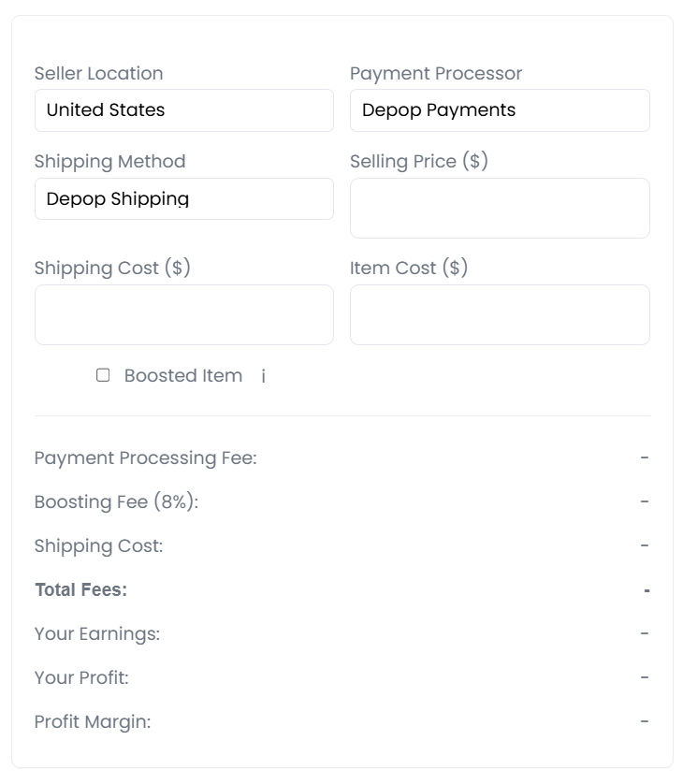Click the Payment Processing Fee result label

(145, 458)
